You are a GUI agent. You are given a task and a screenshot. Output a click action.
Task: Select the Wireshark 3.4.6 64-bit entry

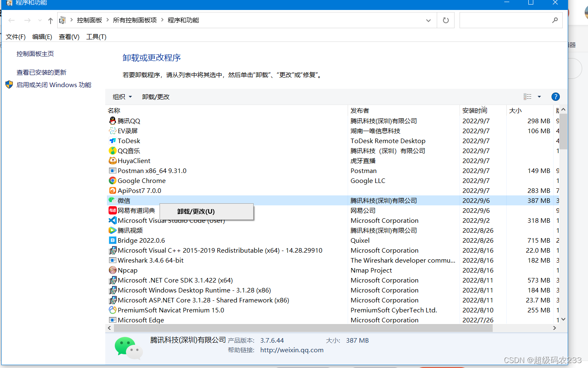(x=150, y=260)
